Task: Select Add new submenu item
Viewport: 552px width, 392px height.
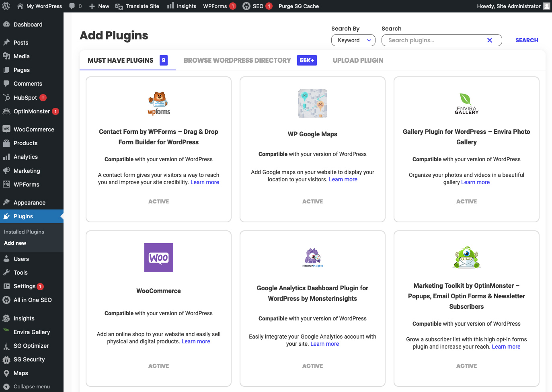Action: [x=15, y=243]
